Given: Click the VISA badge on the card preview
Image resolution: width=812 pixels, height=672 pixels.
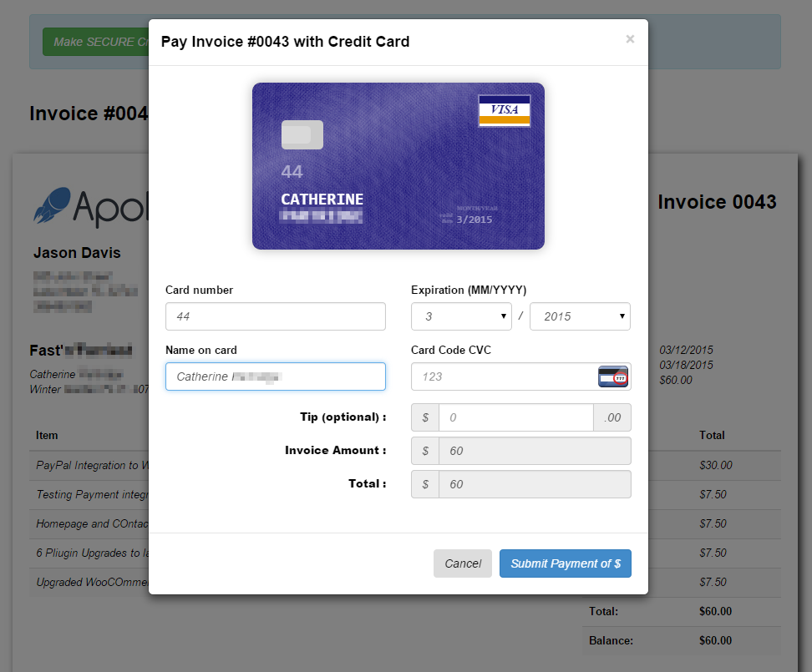Looking at the screenshot, I should click(504, 109).
